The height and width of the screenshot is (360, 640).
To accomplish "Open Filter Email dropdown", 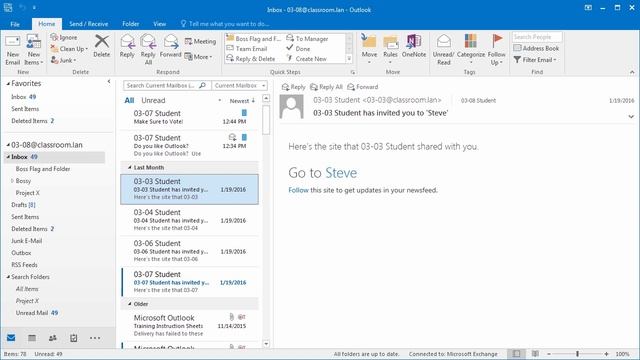I will [x=535, y=60].
